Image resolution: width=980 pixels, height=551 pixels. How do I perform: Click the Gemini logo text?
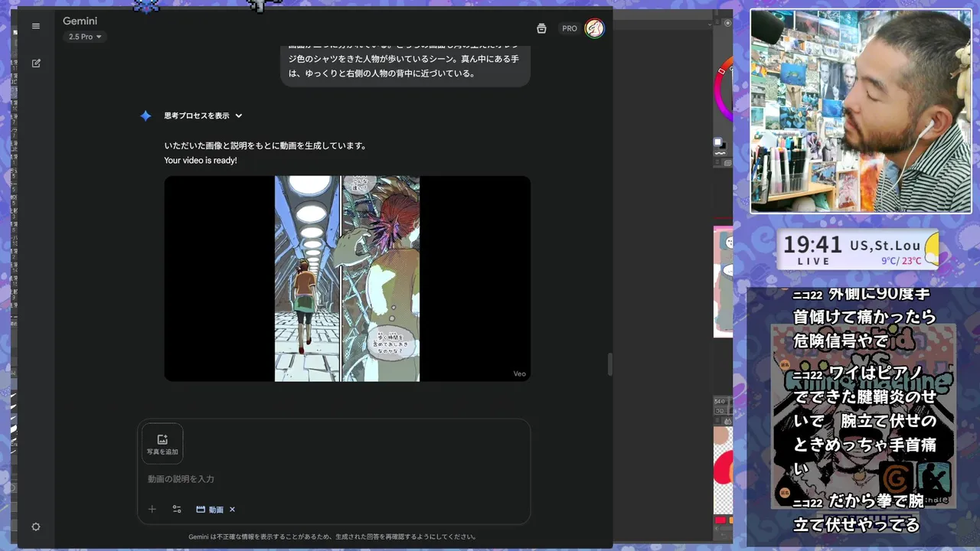80,21
